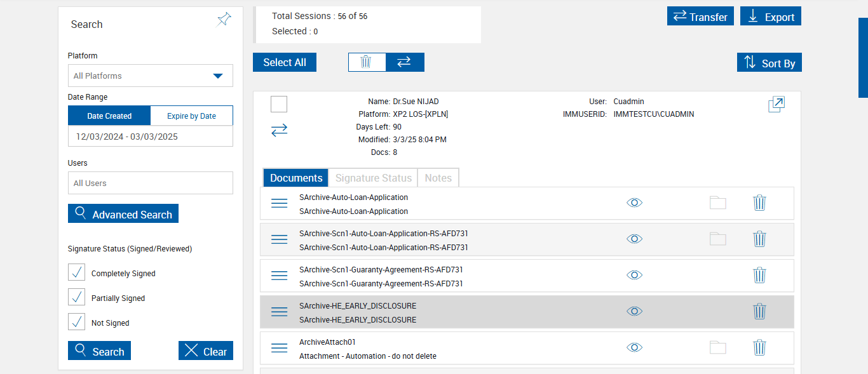This screenshot has height=374, width=868.
Task: Pin the Search panel
Action: pyautogui.click(x=224, y=20)
